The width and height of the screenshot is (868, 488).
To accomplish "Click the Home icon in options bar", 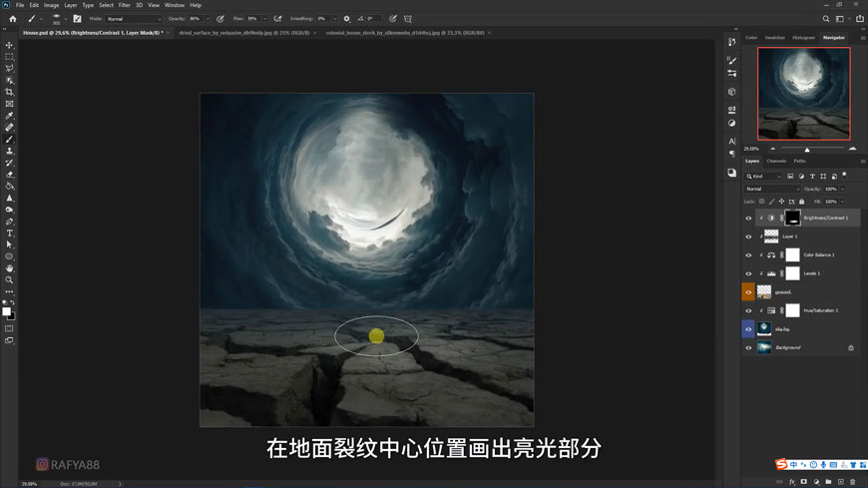I will 12,18.
